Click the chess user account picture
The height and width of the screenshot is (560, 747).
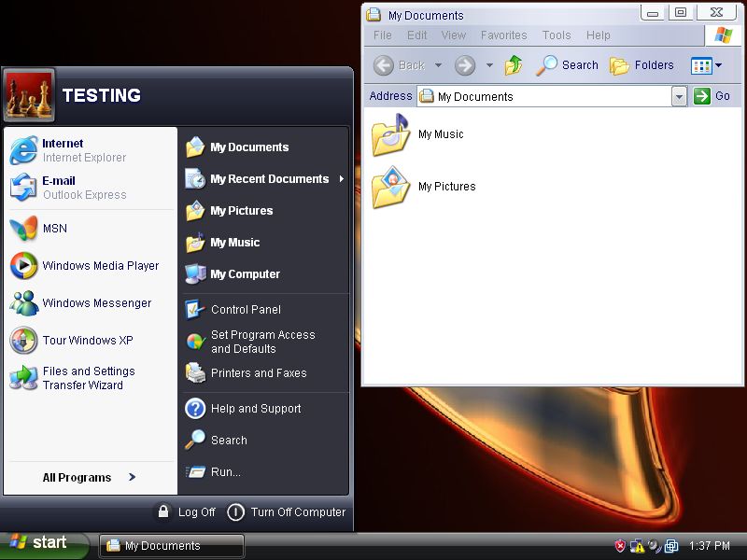point(29,95)
